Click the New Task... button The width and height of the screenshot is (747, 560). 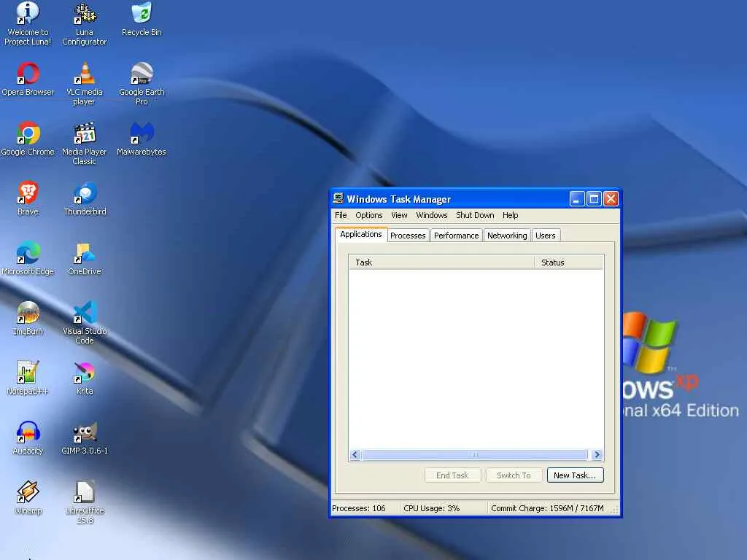pyautogui.click(x=575, y=475)
